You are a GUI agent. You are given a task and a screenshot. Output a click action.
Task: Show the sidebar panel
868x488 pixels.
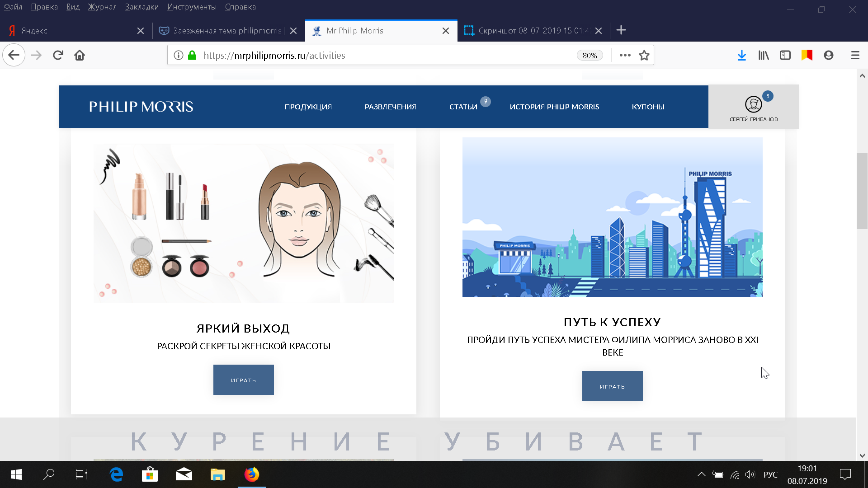click(x=785, y=55)
